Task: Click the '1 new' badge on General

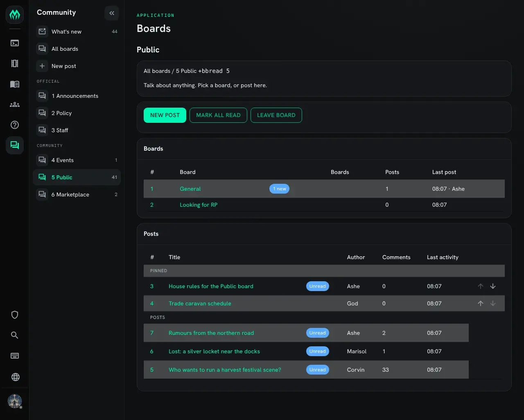Action: pyautogui.click(x=280, y=189)
